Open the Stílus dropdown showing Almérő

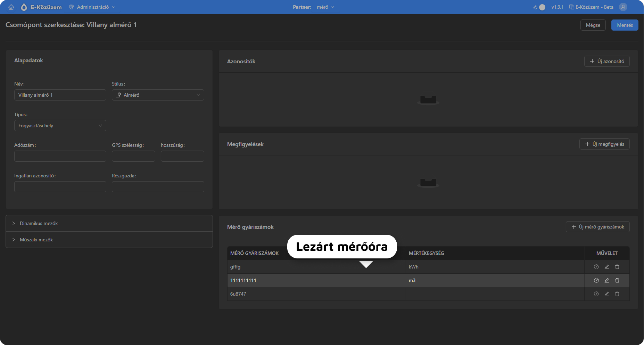pos(158,95)
